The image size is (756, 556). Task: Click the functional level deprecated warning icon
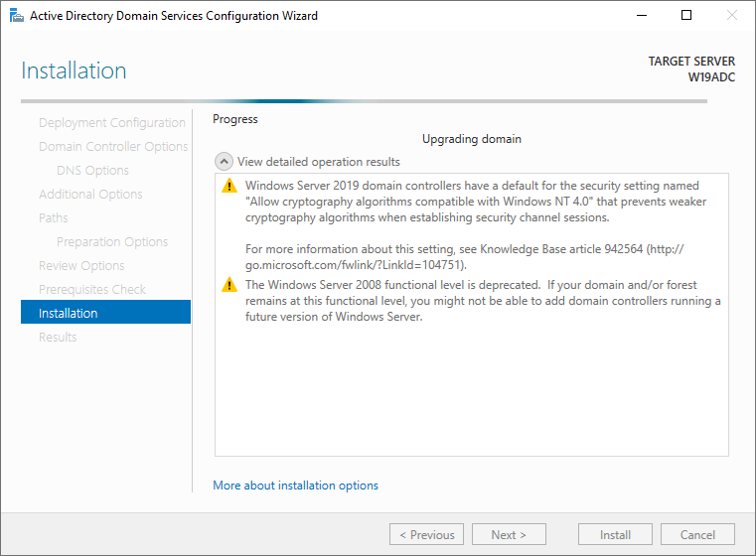click(x=229, y=285)
